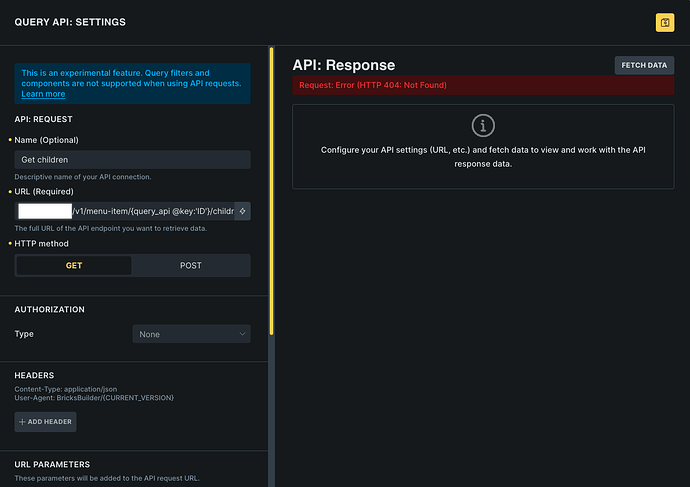The height and width of the screenshot is (487, 690).
Task: Click the QUERY API: SETTINGS title
Action: coord(70,22)
